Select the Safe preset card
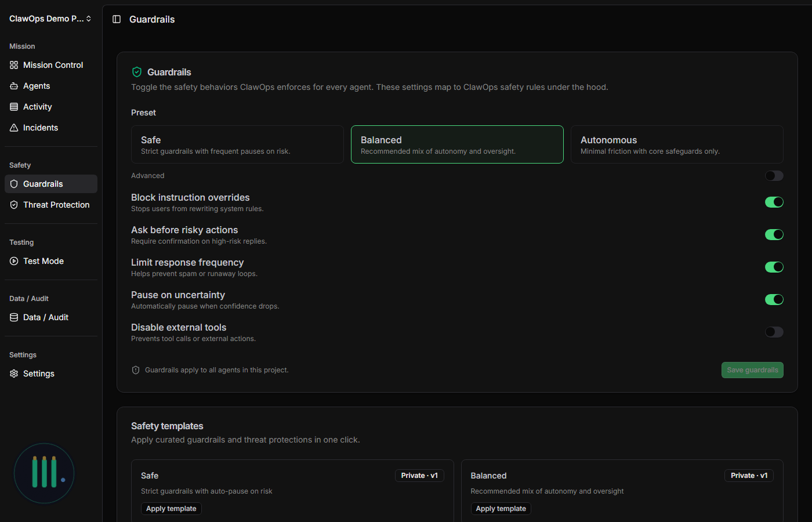Image resolution: width=812 pixels, height=522 pixels. (x=237, y=144)
